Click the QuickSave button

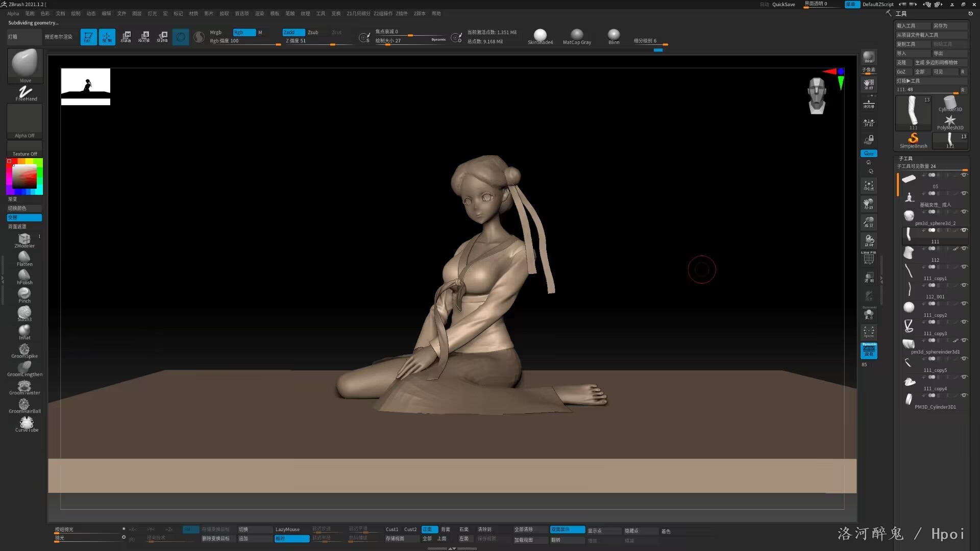tap(783, 4)
